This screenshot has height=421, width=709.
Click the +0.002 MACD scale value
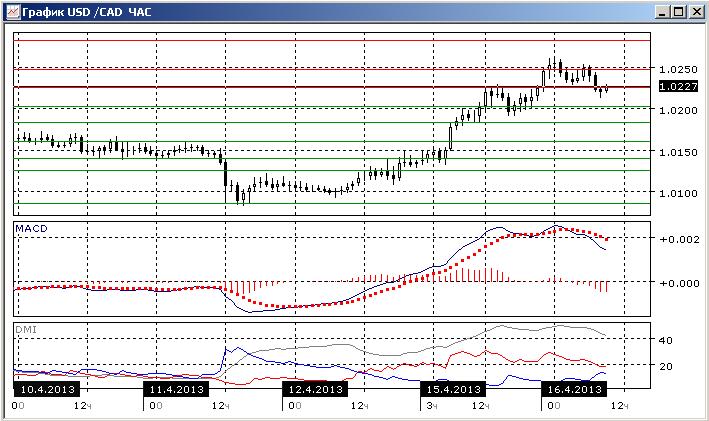[x=679, y=239]
